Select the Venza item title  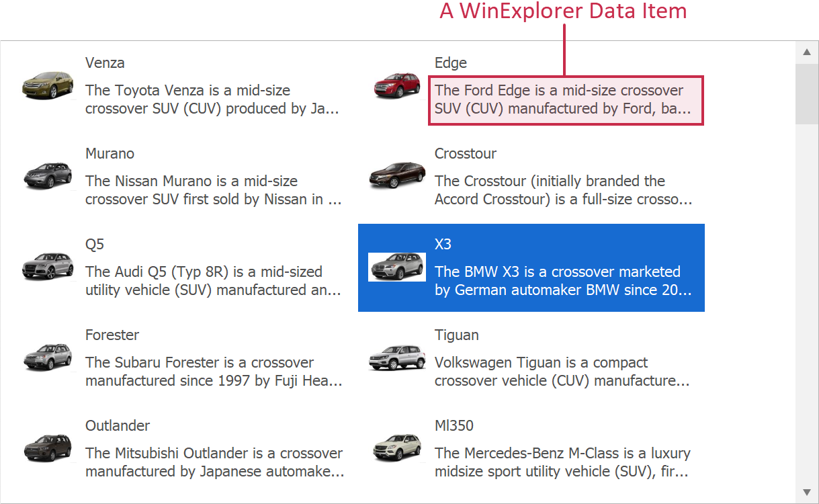click(105, 62)
